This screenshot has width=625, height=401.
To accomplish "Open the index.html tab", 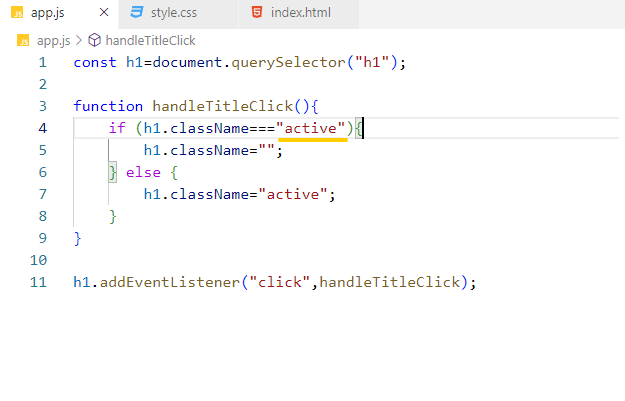I will pos(299,13).
